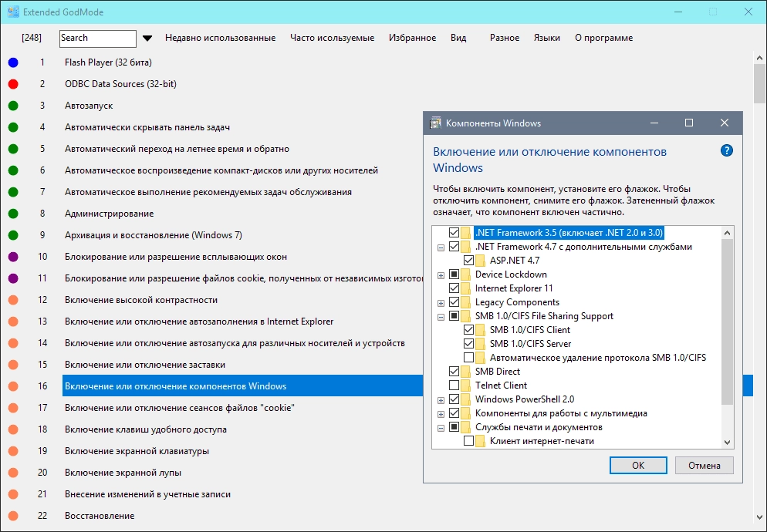Click the green dot beside Администрирование
This screenshot has width=767, height=532.
pyautogui.click(x=13, y=214)
